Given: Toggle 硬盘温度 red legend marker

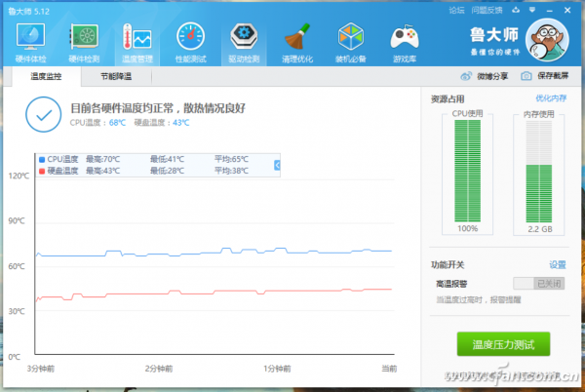Looking at the screenshot, I should pos(42,172).
